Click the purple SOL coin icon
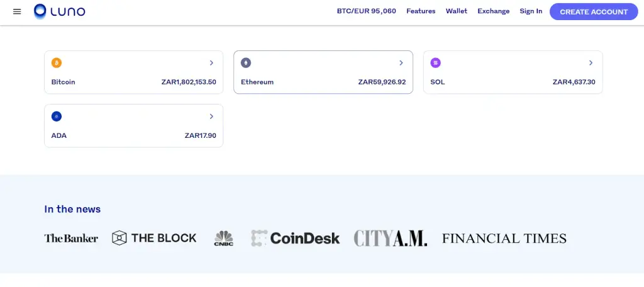 point(436,63)
